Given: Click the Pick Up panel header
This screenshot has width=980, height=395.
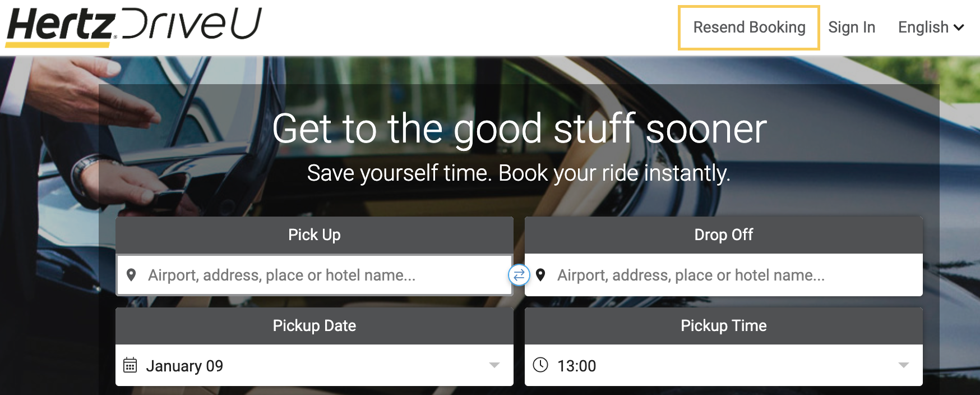Looking at the screenshot, I should point(314,235).
